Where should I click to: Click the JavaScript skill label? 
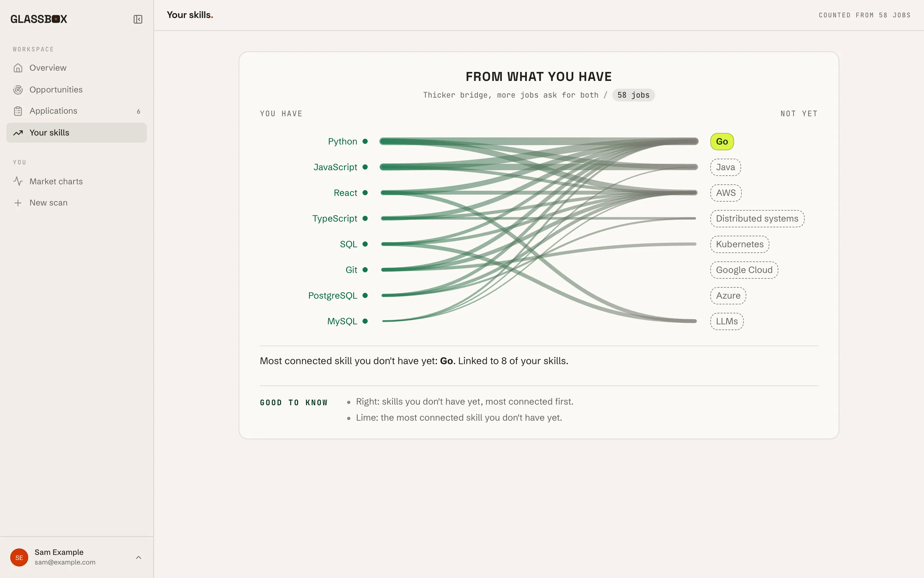[x=335, y=167]
